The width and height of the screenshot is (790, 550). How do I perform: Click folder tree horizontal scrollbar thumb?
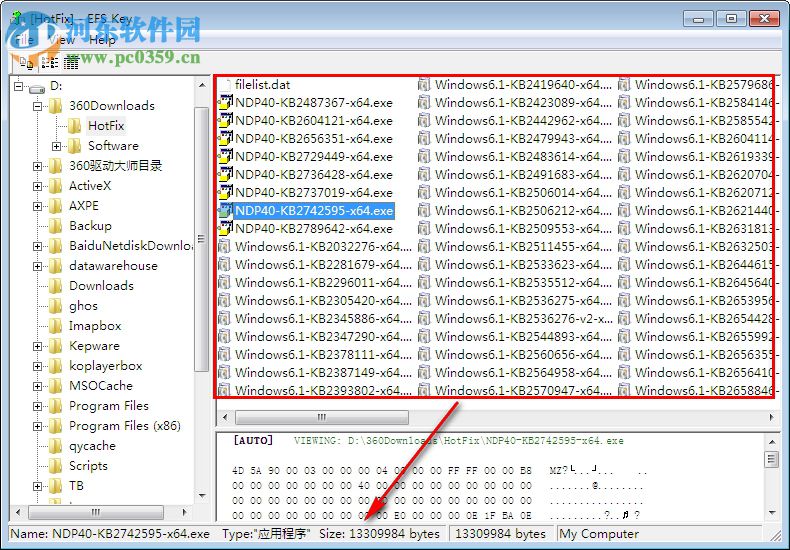tap(96, 512)
